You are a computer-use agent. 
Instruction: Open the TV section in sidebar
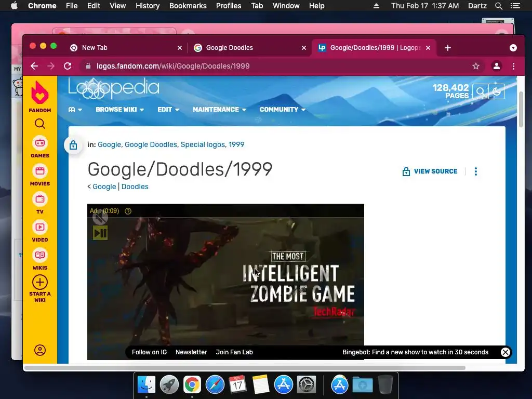[x=39, y=203]
